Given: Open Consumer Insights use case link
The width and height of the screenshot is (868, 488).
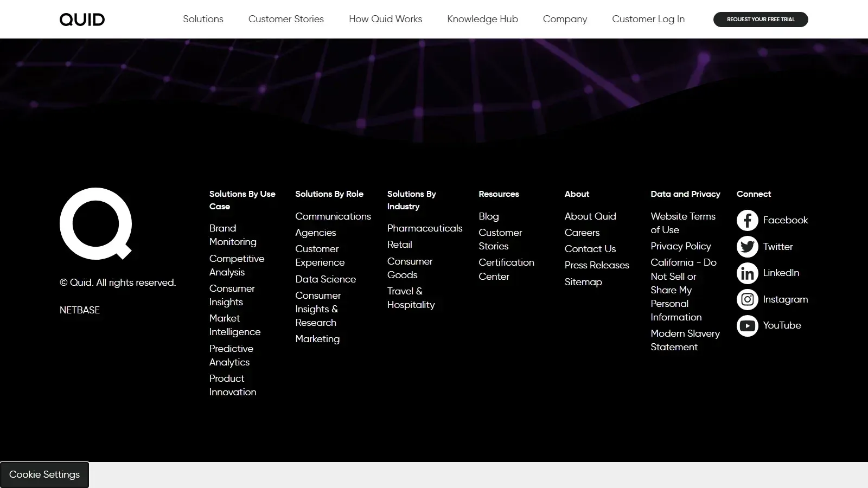Looking at the screenshot, I should coord(232,295).
